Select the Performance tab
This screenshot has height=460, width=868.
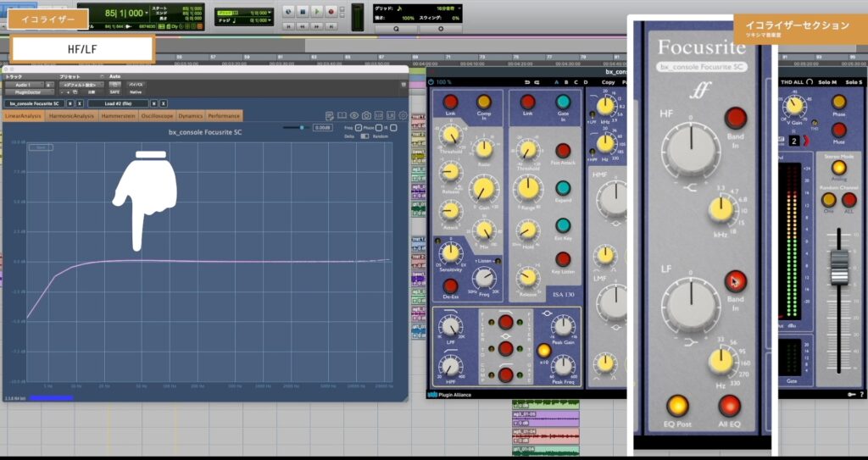click(x=224, y=116)
